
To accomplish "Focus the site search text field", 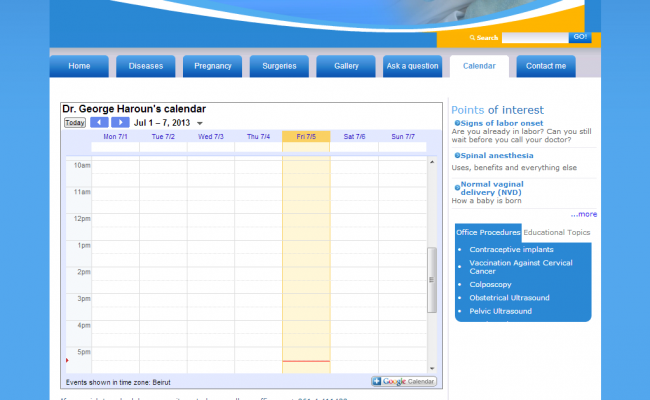I will [x=534, y=38].
